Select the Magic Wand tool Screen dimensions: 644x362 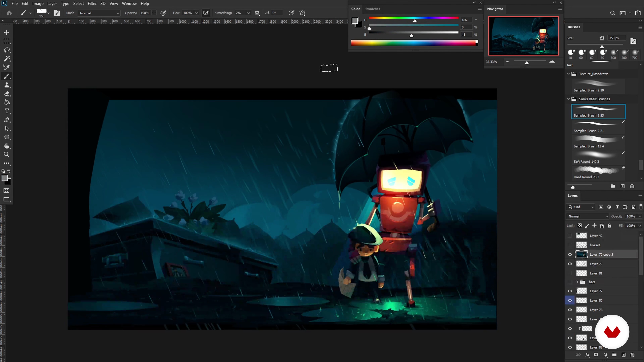(7, 59)
